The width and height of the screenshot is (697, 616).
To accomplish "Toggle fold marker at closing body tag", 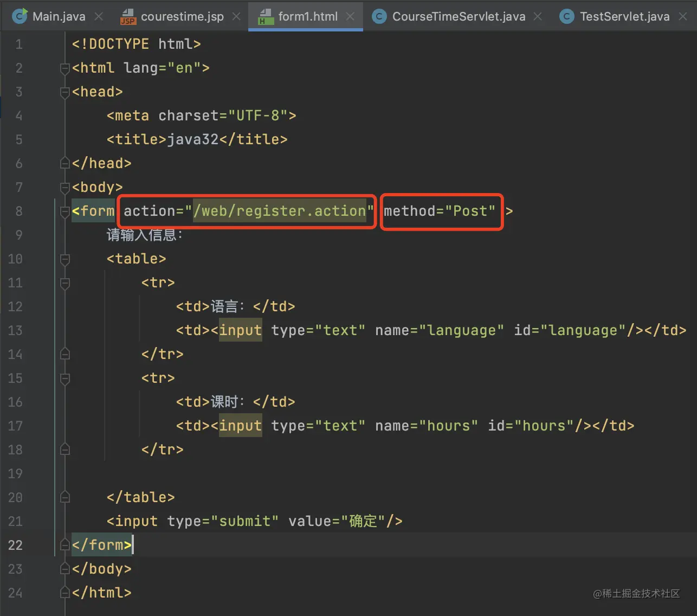I will [65, 569].
